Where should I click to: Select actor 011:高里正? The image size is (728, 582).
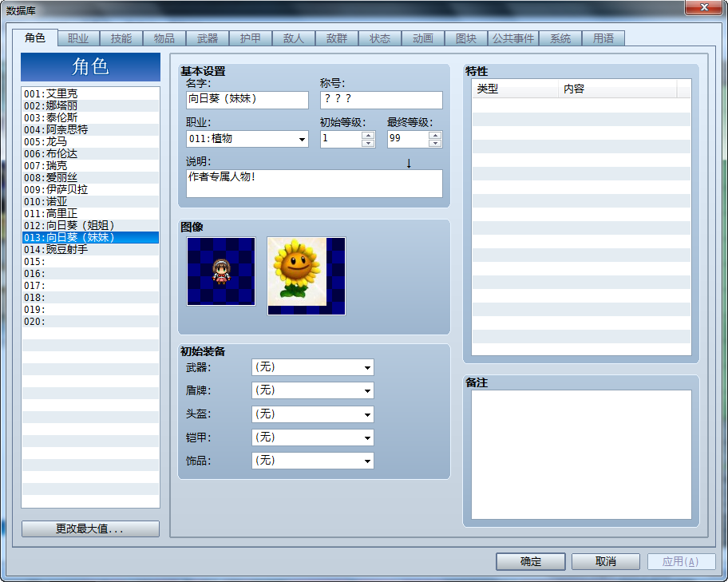pos(90,214)
